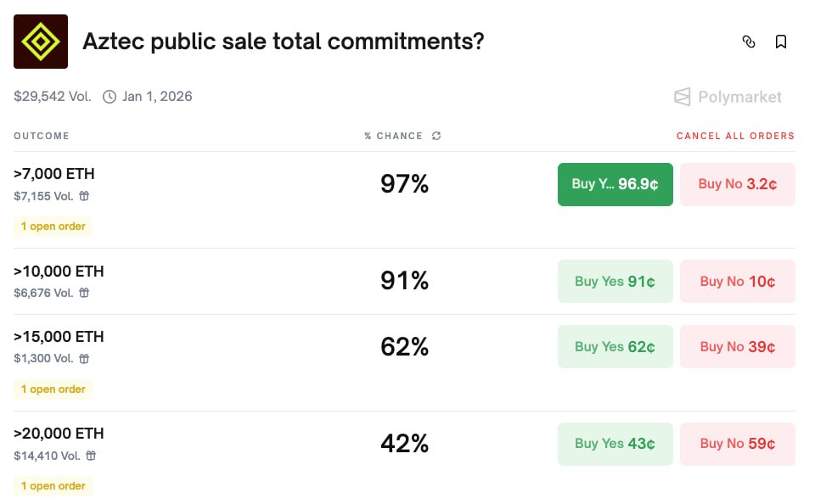Screen dimensions: 815x504
Task: Click the Aztec market logo thumbnail
Action: 41,42
